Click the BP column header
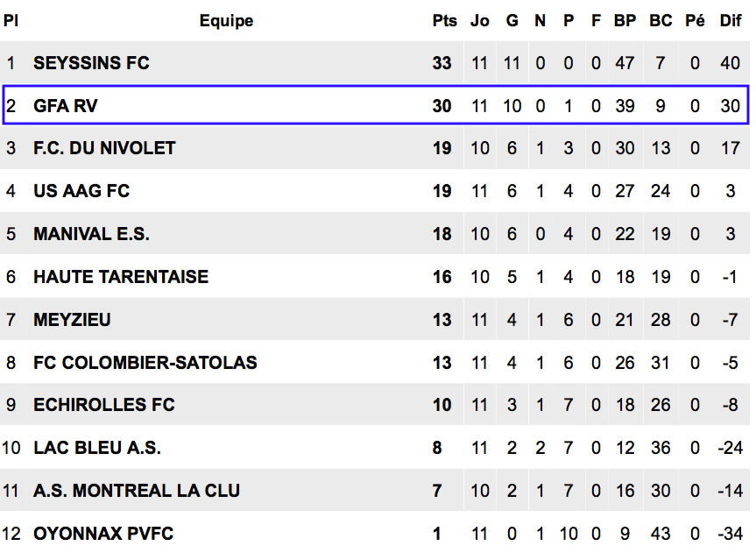The height and width of the screenshot is (560, 756). [x=625, y=21]
